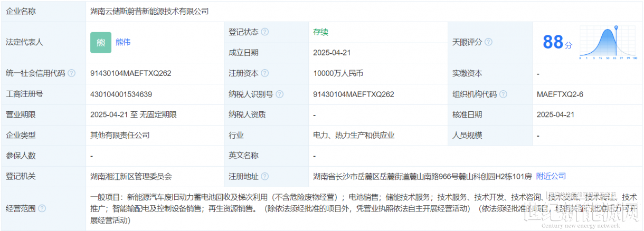Click the 营业期限 label cell
The width and height of the screenshot is (644, 231).
(43, 114)
